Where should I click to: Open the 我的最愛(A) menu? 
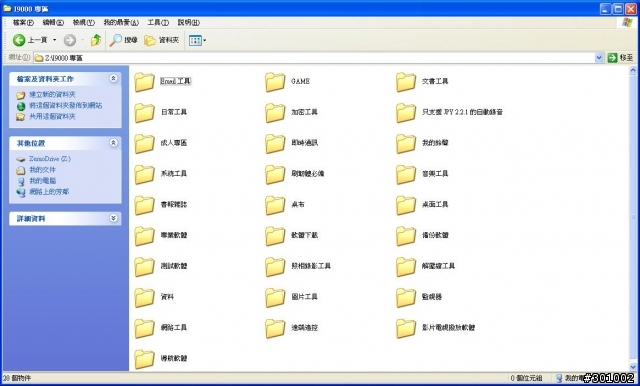point(121,22)
